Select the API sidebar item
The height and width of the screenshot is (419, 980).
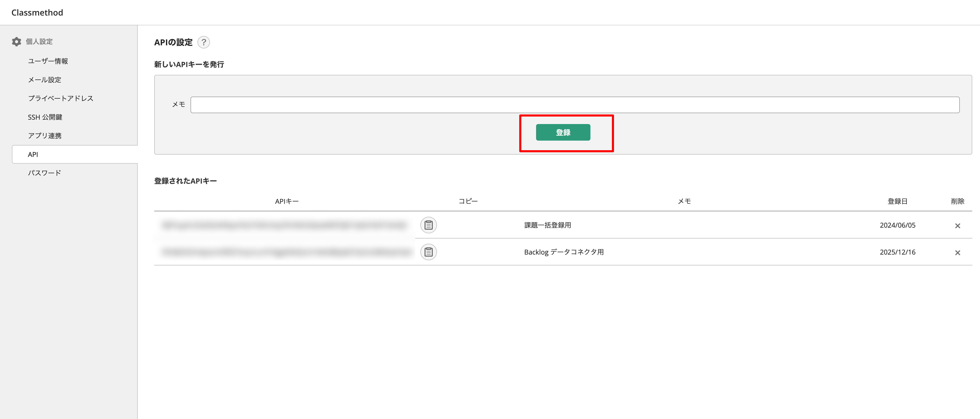pos(33,155)
